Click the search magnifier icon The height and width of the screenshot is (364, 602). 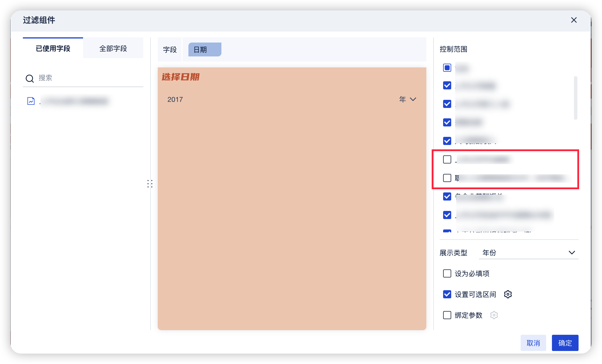[30, 78]
